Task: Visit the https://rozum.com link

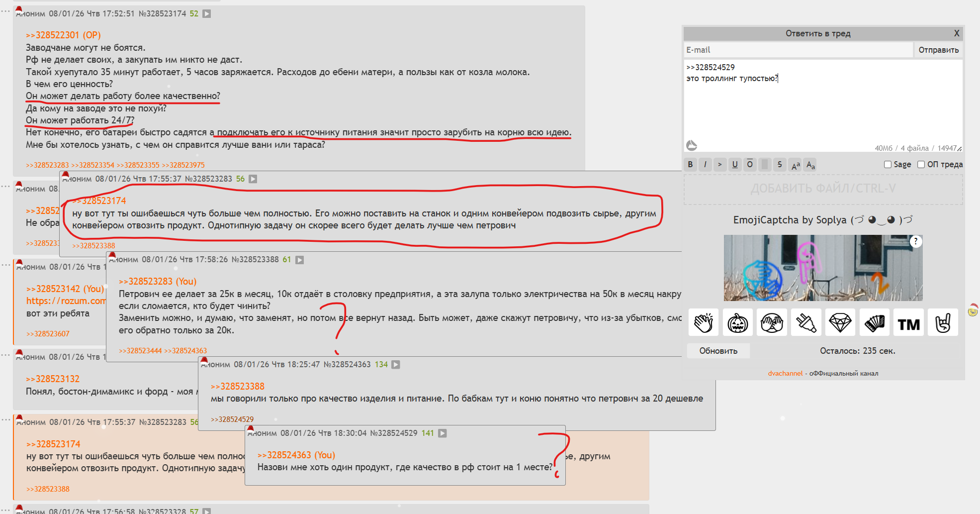Action: pos(66,301)
